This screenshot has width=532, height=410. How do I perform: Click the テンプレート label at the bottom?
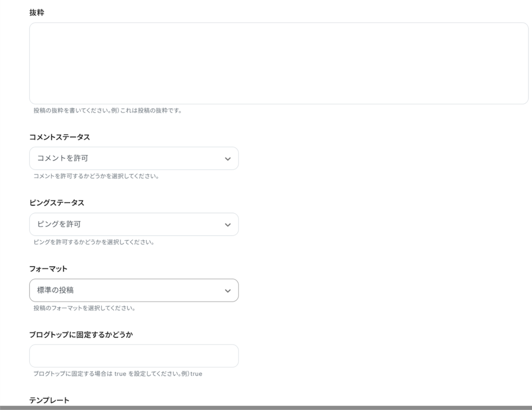[x=49, y=400]
